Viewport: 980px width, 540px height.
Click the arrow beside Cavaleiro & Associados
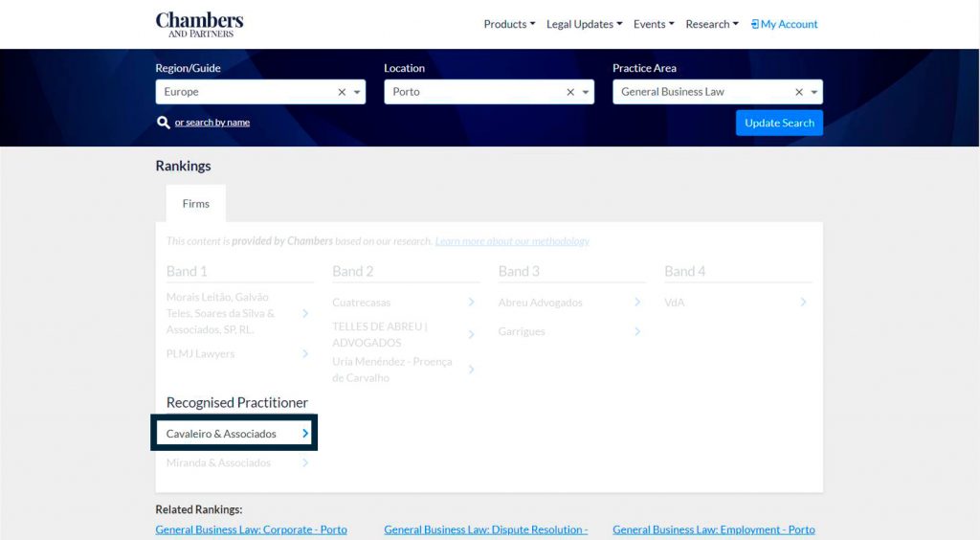pos(305,434)
